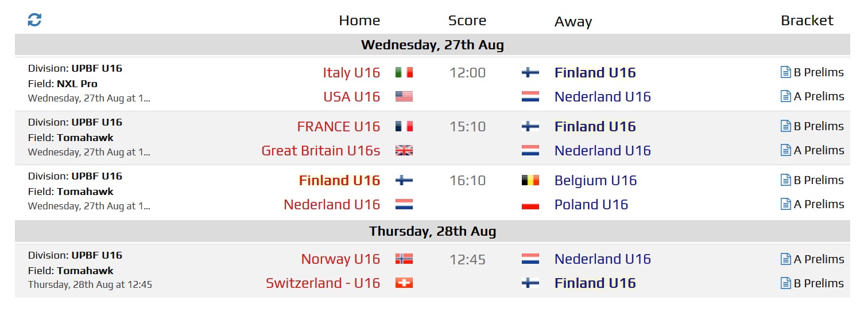This screenshot has width=868, height=324.
Task: Click the USA flag icon
Action: pyautogui.click(x=404, y=96)
